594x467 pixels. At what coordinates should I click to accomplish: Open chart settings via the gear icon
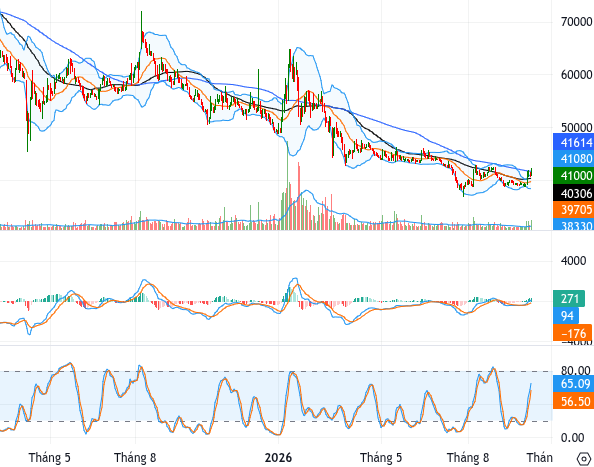click(x=584, y=459)
